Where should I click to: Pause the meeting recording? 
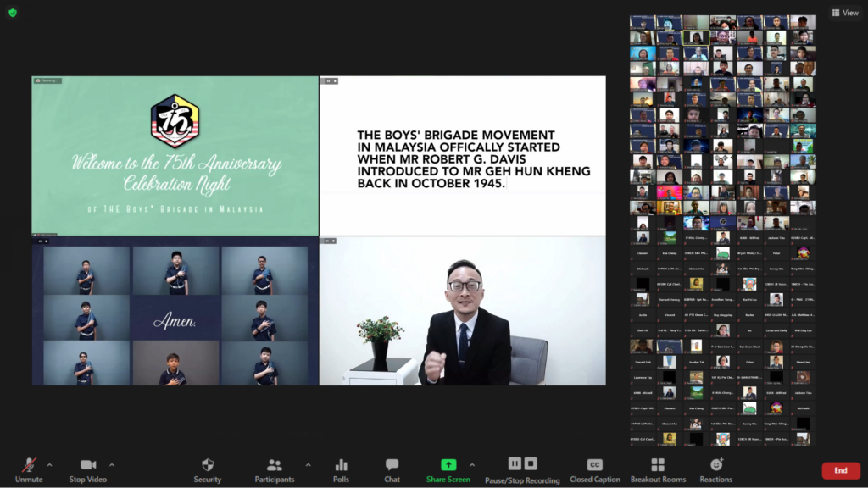tap(515, 463)
